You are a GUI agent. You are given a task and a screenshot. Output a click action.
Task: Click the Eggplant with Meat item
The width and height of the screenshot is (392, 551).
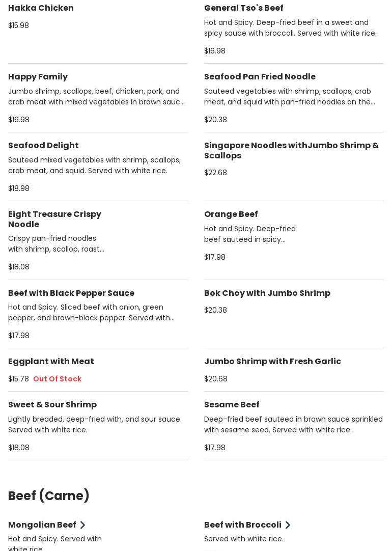(51, 362)
